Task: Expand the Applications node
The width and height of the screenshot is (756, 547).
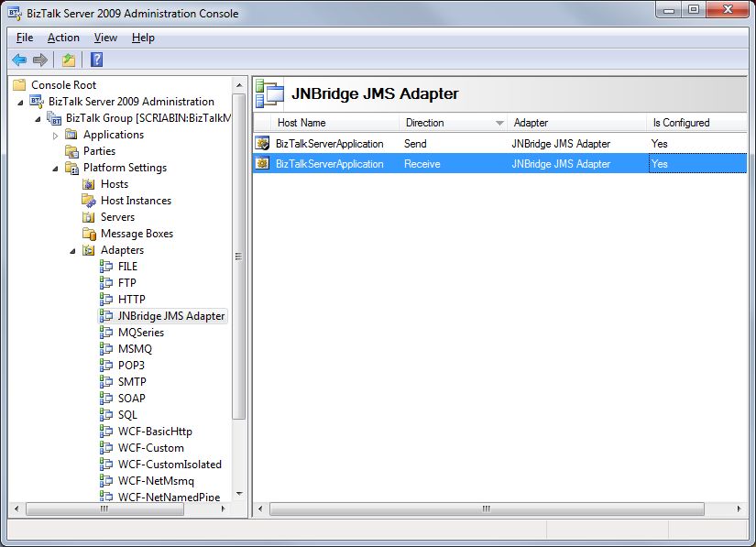Action: click(56, 136)
